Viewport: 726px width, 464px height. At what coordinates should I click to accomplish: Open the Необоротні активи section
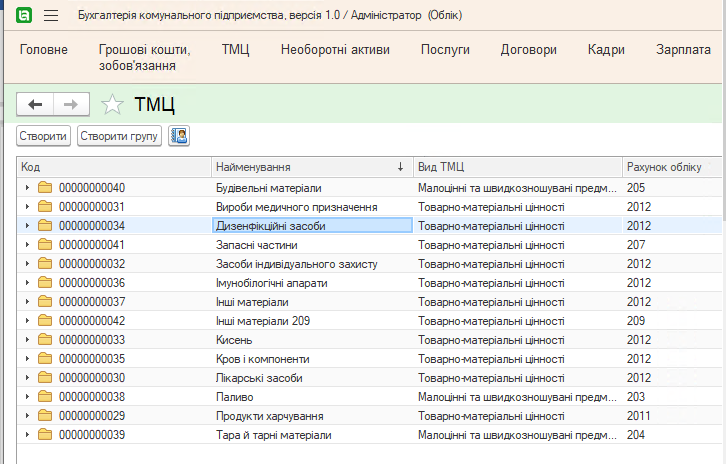[x=335, y=50]
